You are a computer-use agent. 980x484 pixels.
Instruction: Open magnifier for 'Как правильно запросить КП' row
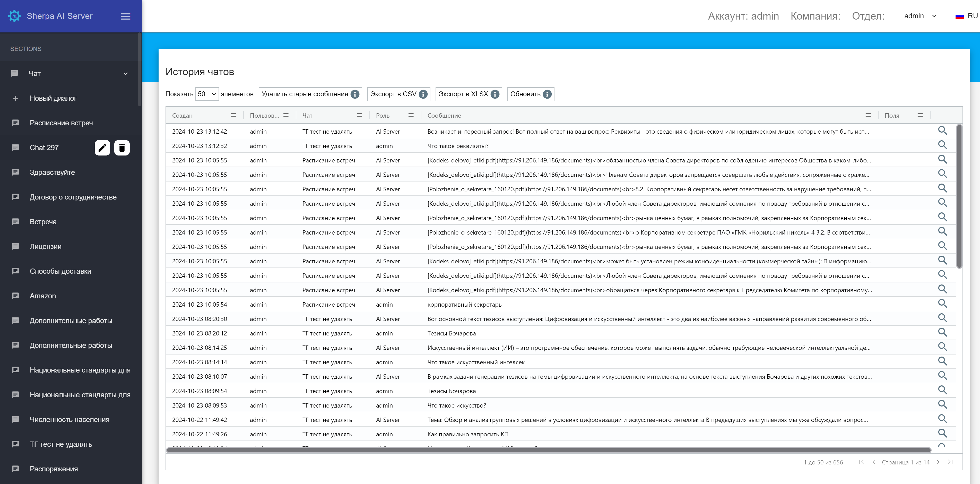pyautogui.click(x=942, y=433)
